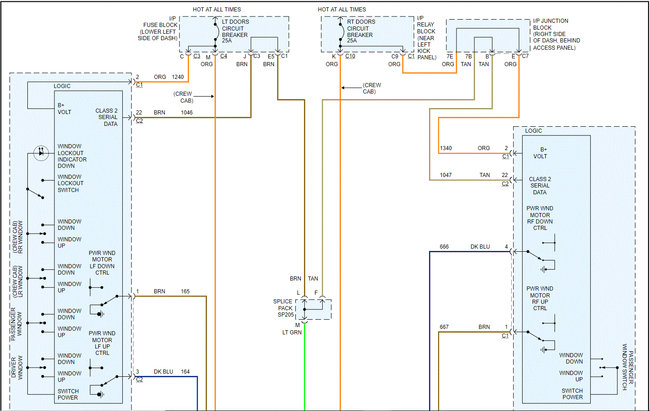Click connector pin label E5
The height and width of the screenshot is (411, 650).
coord(271,56)
